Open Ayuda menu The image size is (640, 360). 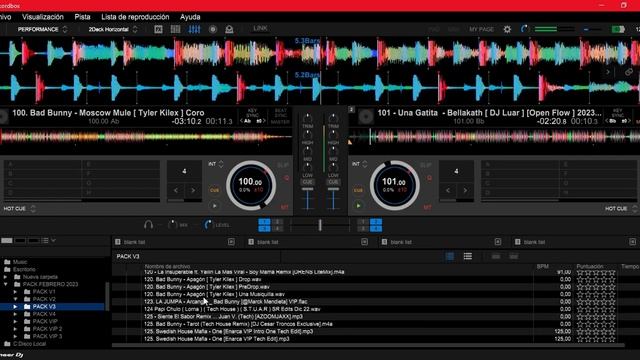[190, 17]
